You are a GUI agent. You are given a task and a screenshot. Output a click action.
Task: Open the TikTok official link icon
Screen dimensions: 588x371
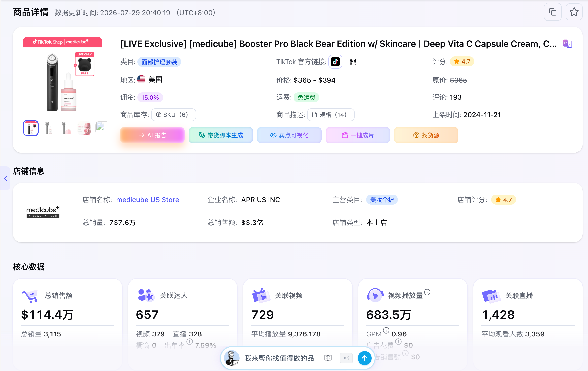click(x=335, y=61)
